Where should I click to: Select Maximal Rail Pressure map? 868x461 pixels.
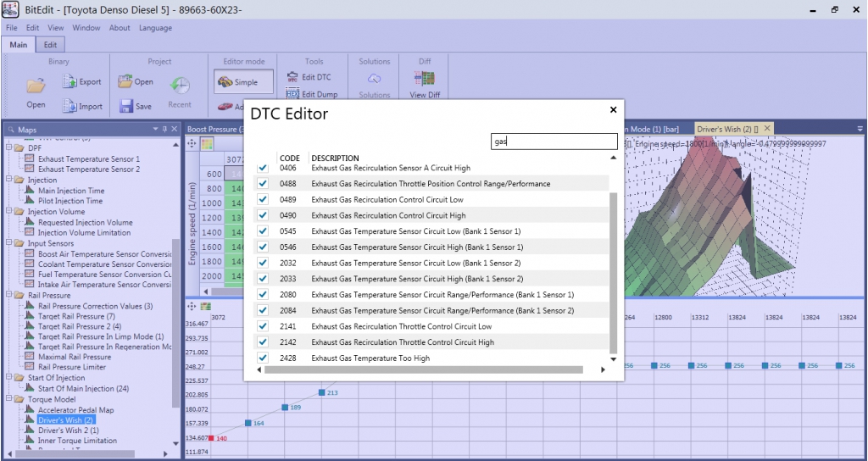point(75,357)
